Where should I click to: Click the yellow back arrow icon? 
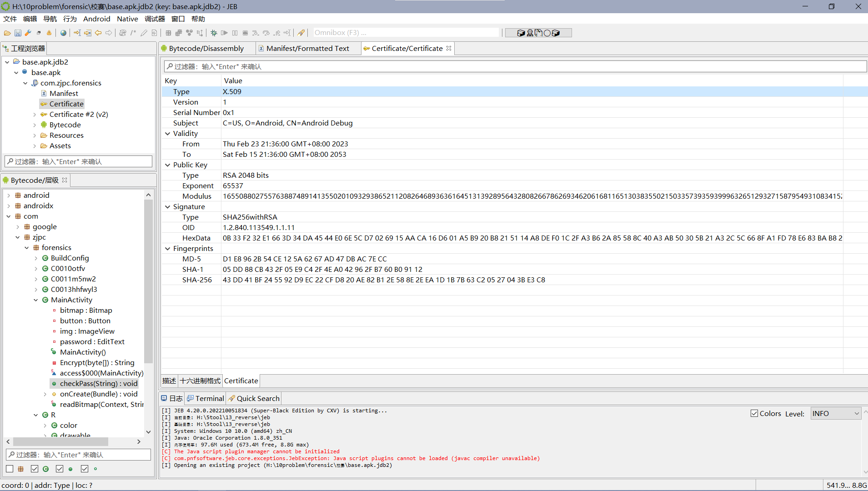(x=98, y=33)
